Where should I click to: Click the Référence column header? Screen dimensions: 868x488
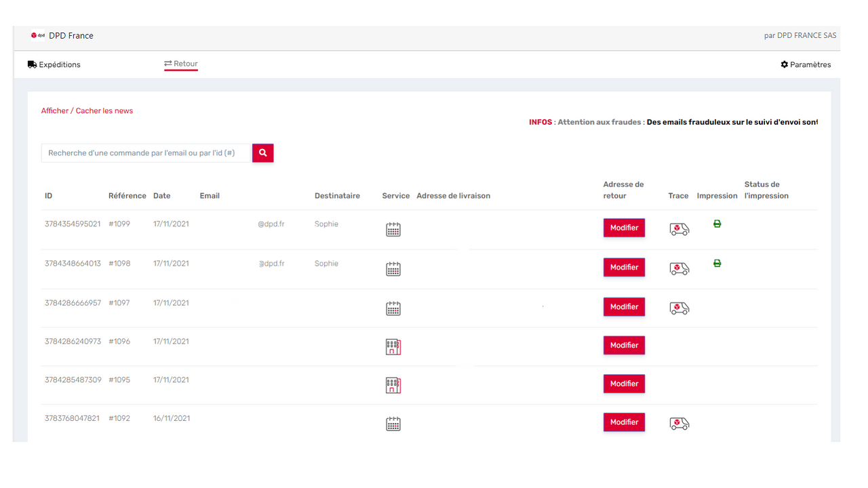point(127,196)
